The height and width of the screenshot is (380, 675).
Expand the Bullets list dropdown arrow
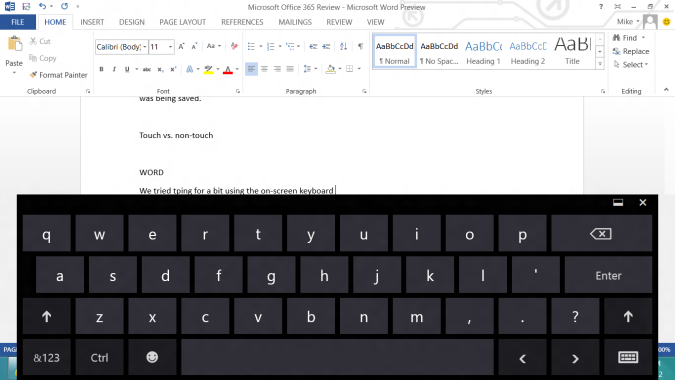(x=260, y=46)
